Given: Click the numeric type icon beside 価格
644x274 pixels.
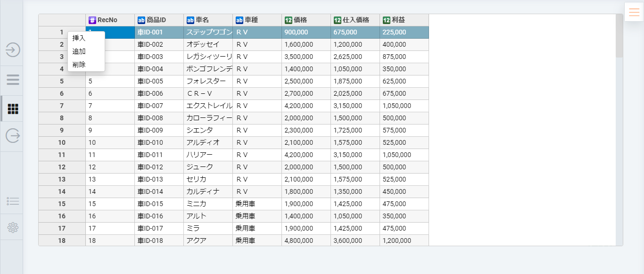Looking at the screenshot, I should click(289, 20).
